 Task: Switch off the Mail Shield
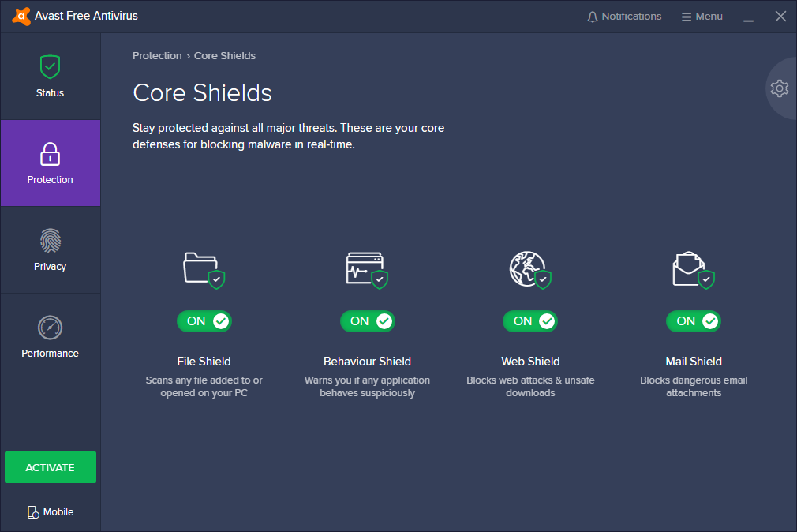pos(694,321)
